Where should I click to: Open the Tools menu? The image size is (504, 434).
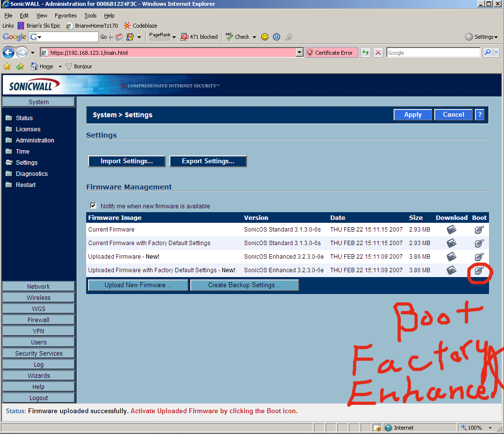coord(91,15)
